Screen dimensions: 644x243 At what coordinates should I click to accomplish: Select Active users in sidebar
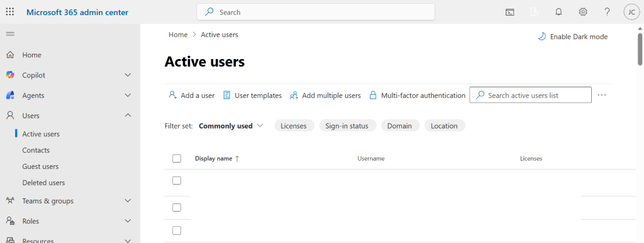coord(41,134)
